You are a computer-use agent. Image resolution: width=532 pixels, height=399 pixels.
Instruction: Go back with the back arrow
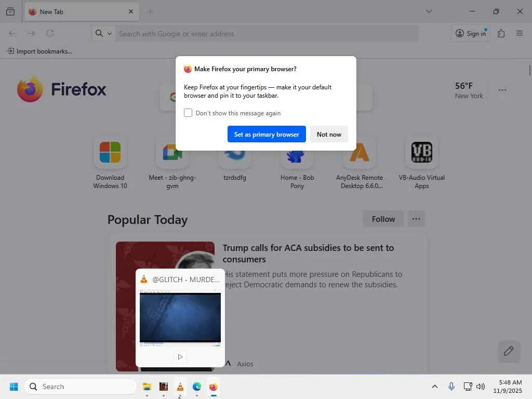12,33
